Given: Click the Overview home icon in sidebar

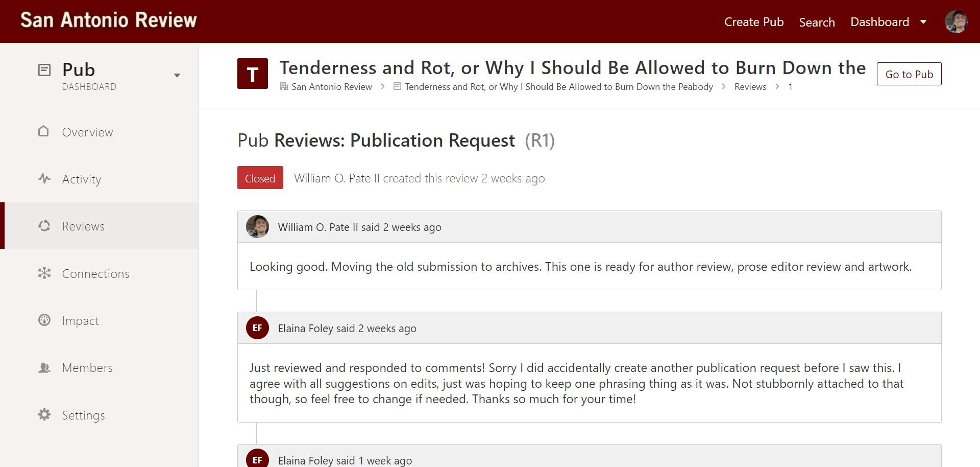Looking at the screenshot, I should point(44,132).
